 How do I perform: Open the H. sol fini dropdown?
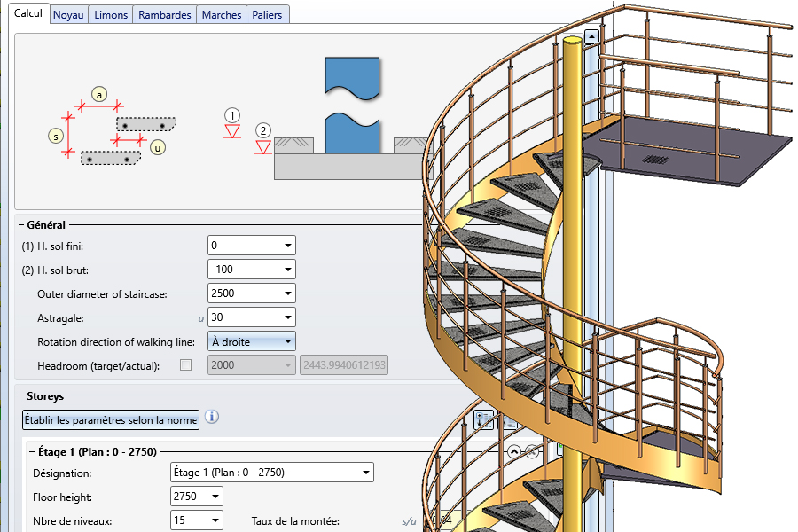[287, 246]
